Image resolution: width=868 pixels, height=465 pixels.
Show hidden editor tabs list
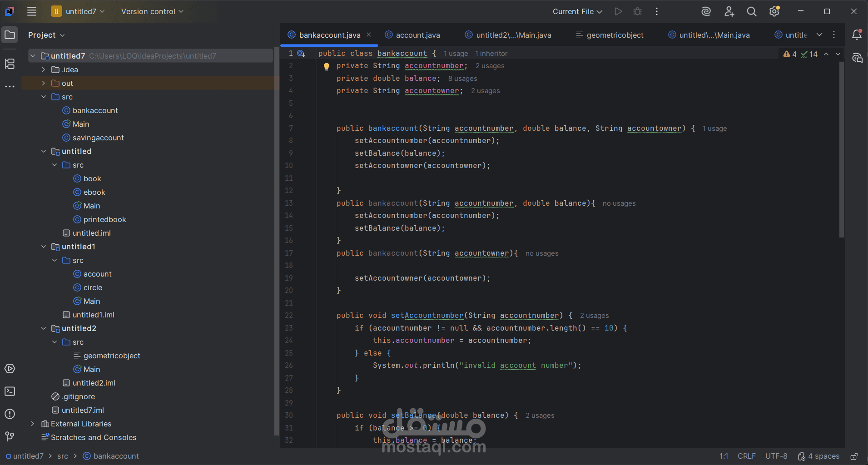819,35
